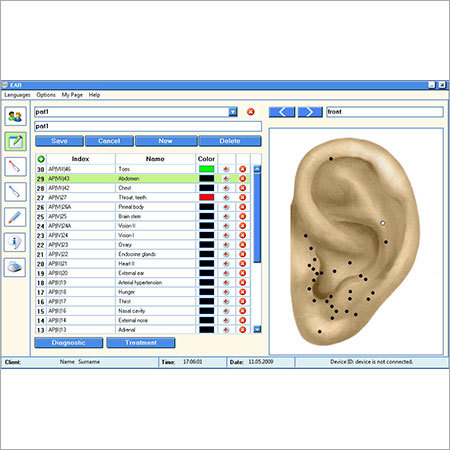Click the lowest black point on the earlobe
This screenshot has height=450, width=450.
pyautogui.click(x=319, y=332)
